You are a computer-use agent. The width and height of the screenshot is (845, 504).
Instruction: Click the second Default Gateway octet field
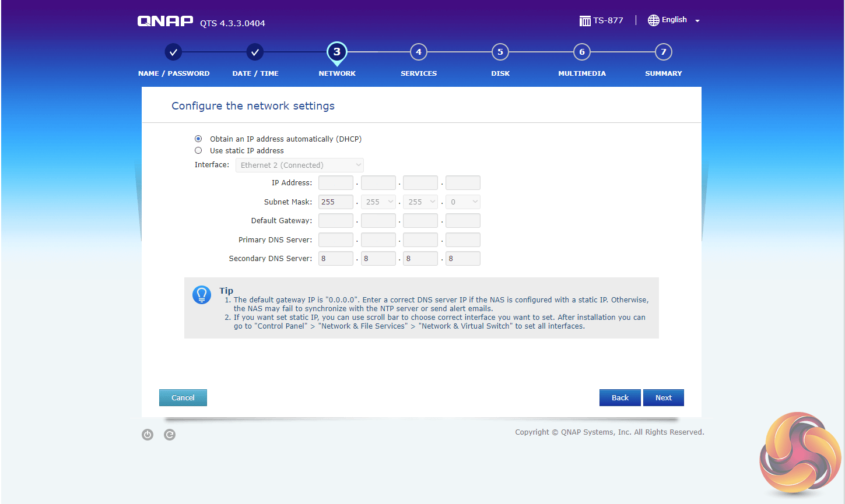click(x=378, y=221)
